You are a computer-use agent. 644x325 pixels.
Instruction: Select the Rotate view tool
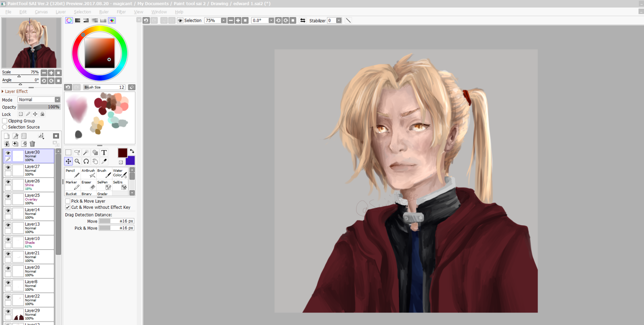(x=86, y=161)
